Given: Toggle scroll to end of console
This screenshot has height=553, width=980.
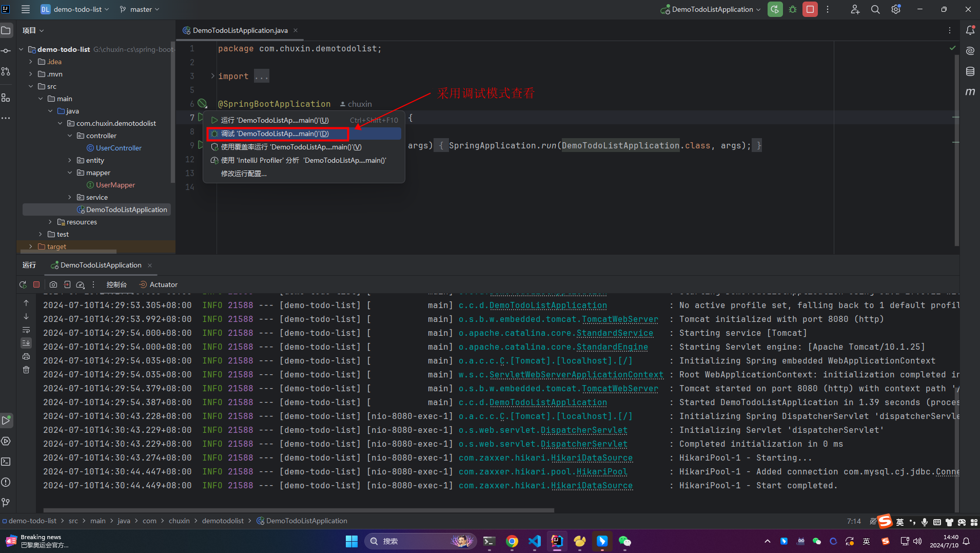Looking at the screenshot, I should [26, 342].
